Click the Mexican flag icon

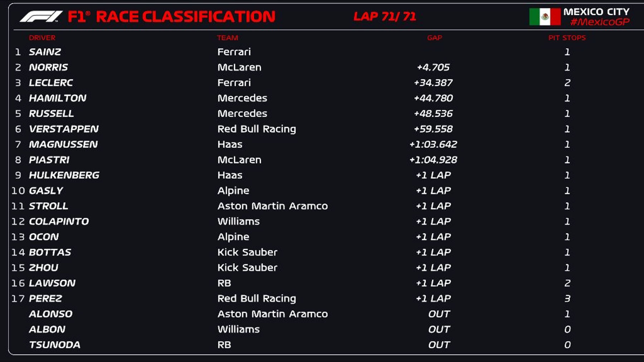pyautogui.click(x=545, y=16)
